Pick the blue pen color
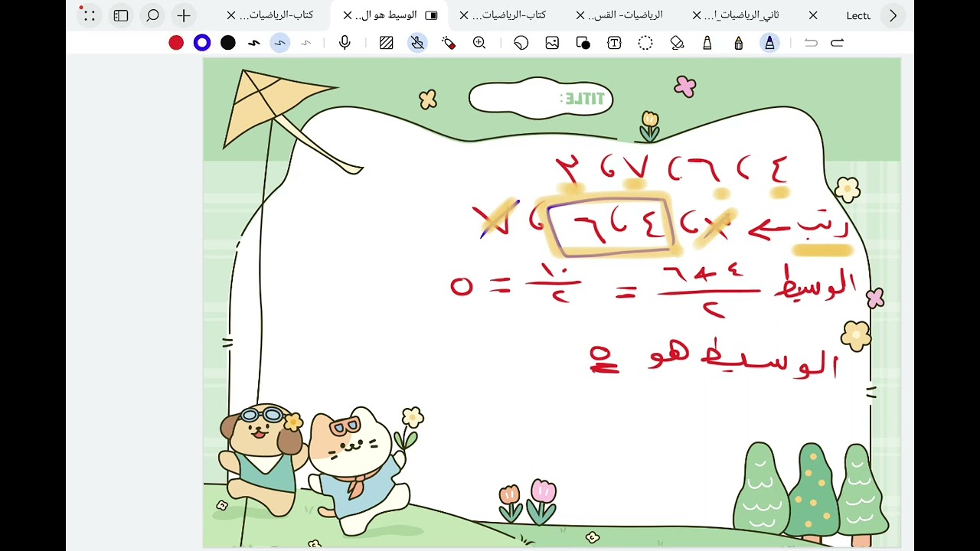Screen dimensions: 980x551 coord(202,43)
